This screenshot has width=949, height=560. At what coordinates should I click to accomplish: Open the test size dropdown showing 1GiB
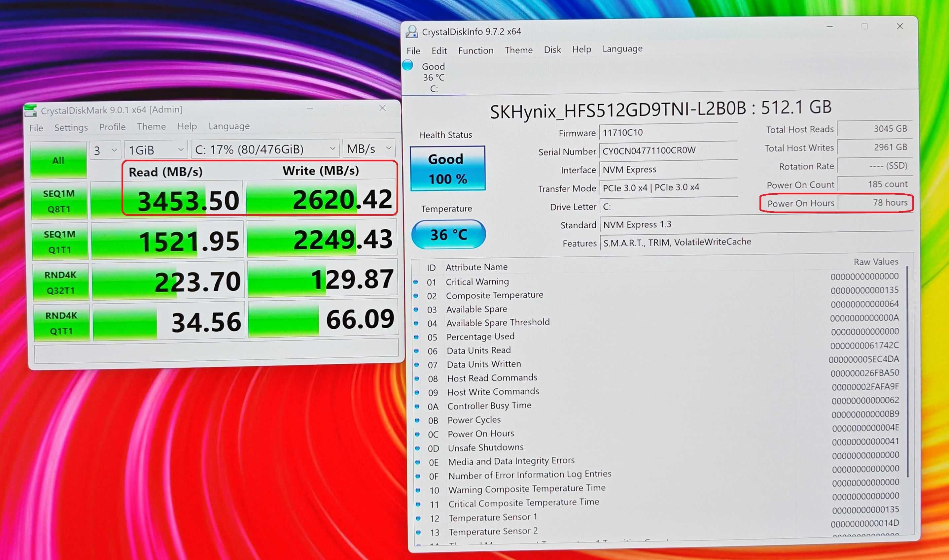click(x=156, y=150)
